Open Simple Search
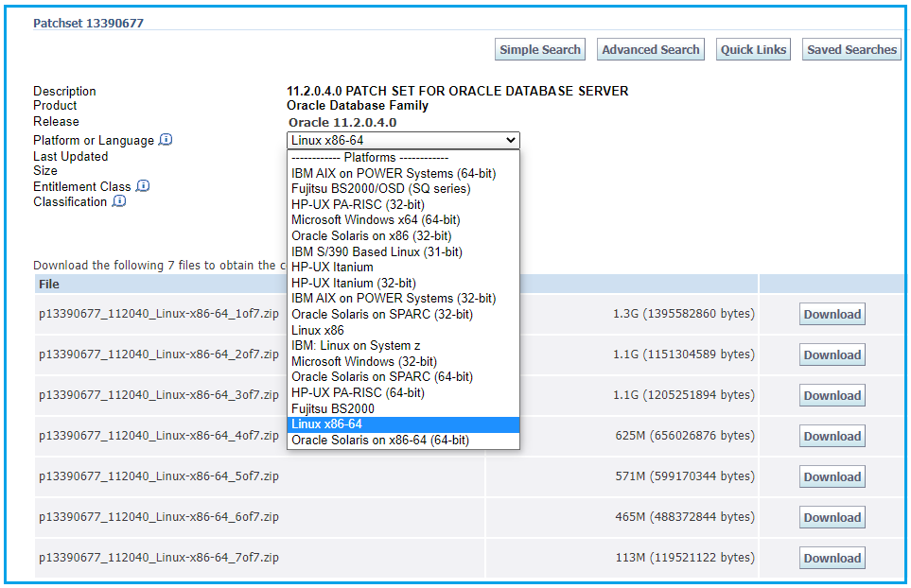The image size is (911, 588). point(540,50)
